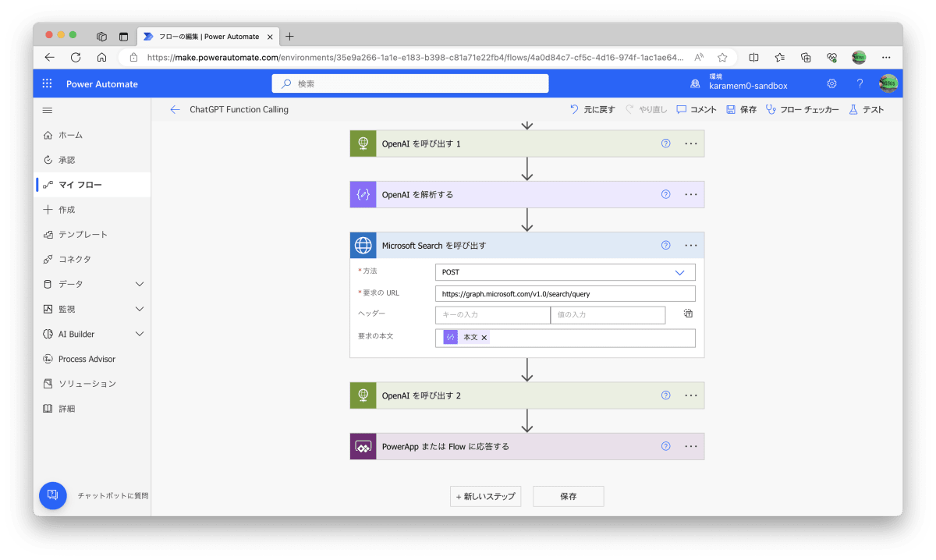Click the header キーの入力 field
This screenshot has height=560, width=936.
(493, 315)
